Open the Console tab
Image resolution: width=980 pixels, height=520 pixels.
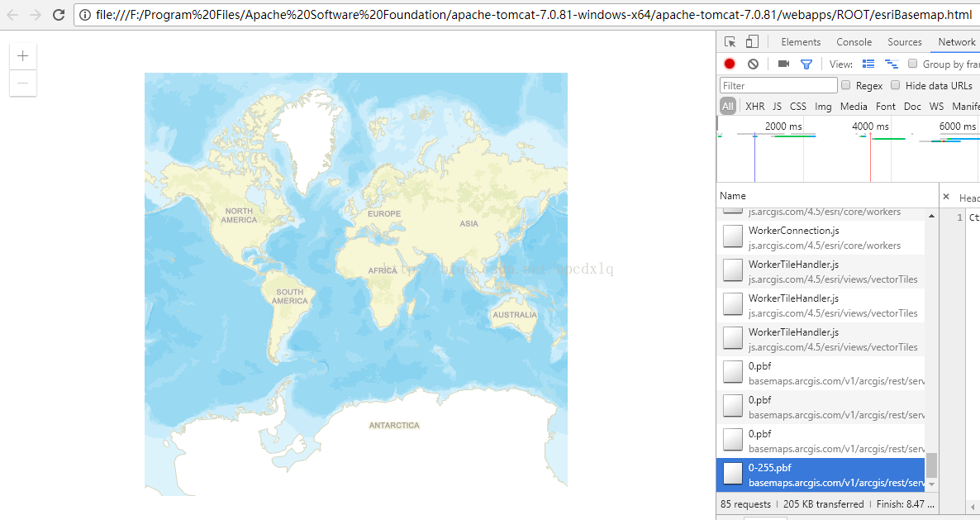854,42
